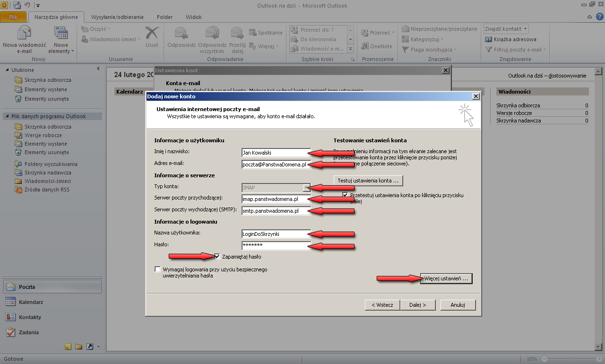Click the zoom in plus button

(x=599, y=359)
